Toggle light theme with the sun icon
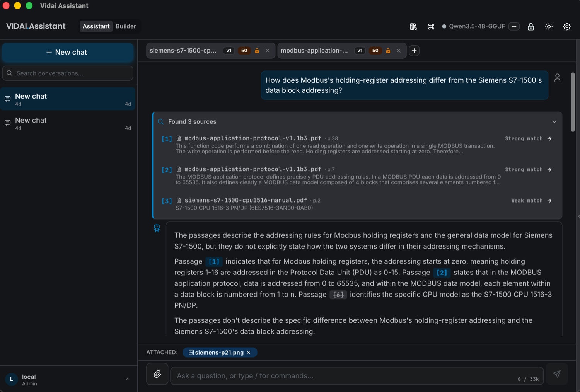 [x=549, y=27]
